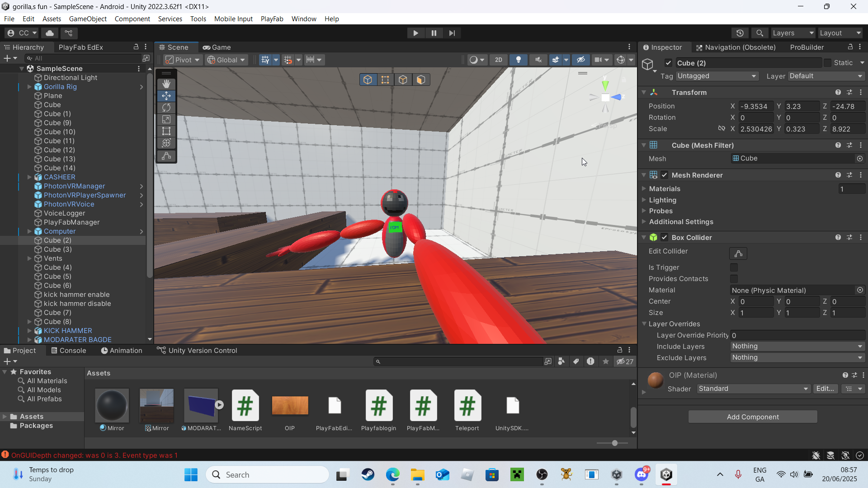Viewport: 868px width, 488px height.
Task: Open the Edit Collider tool
Action: coord(738,253)
